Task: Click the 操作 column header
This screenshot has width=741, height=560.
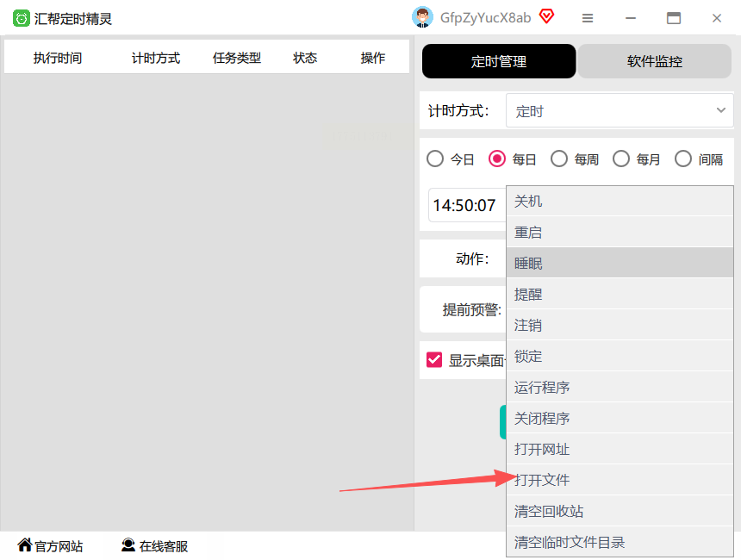Action: coord(373,58)
